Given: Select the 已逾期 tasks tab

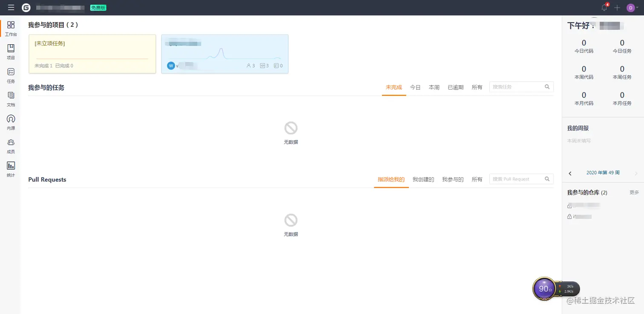Looking at the screenshot, I should pos(456,87).
